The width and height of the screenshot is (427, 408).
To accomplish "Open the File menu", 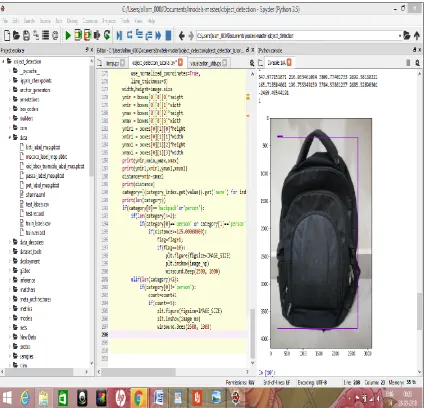I will (5, 21).
